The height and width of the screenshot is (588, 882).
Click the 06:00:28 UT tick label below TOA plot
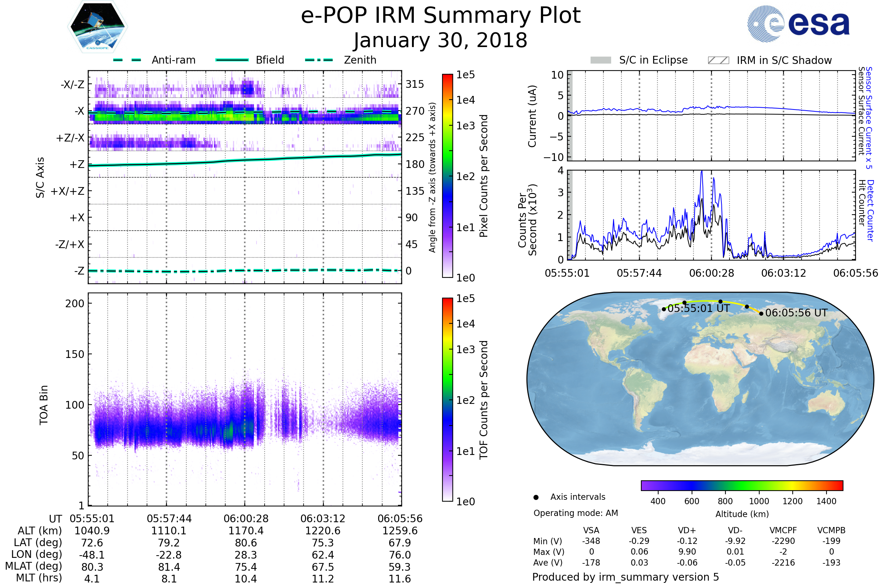246,519
